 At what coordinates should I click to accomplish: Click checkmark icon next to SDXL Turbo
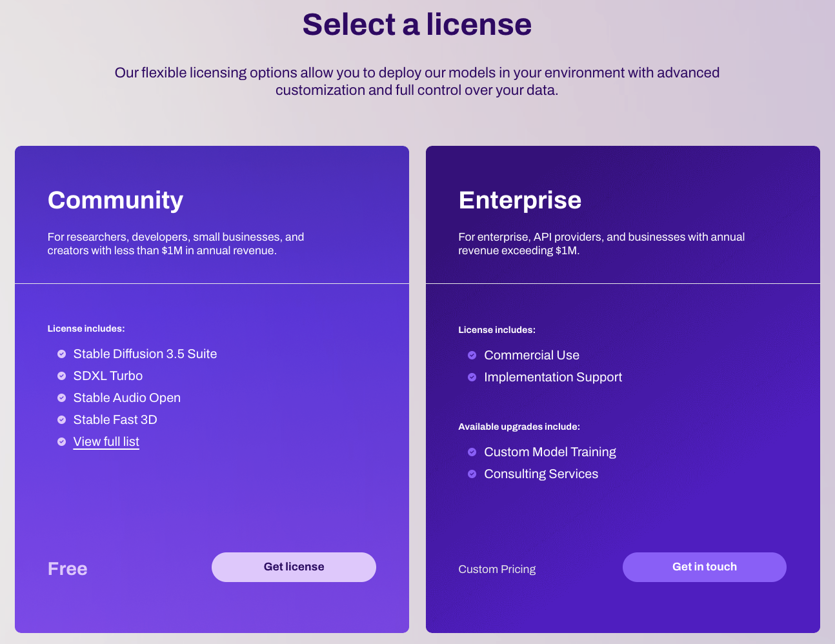pos(62,376)
